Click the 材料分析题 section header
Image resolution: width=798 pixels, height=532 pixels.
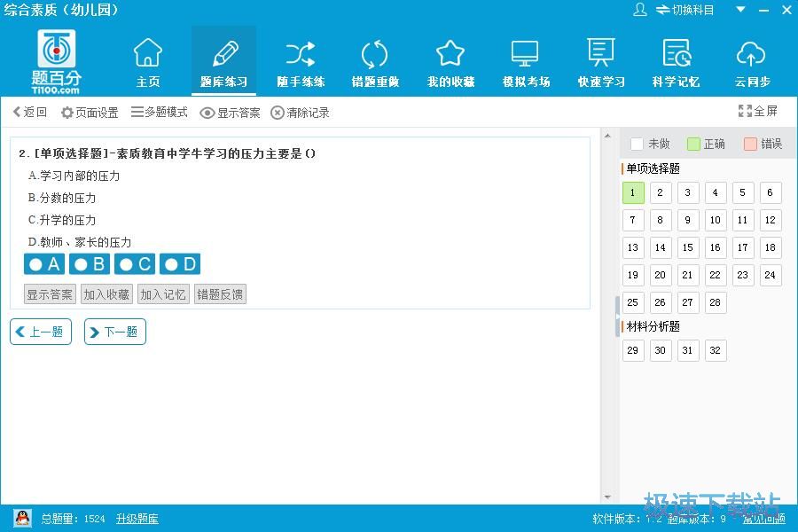click(653, 326)
